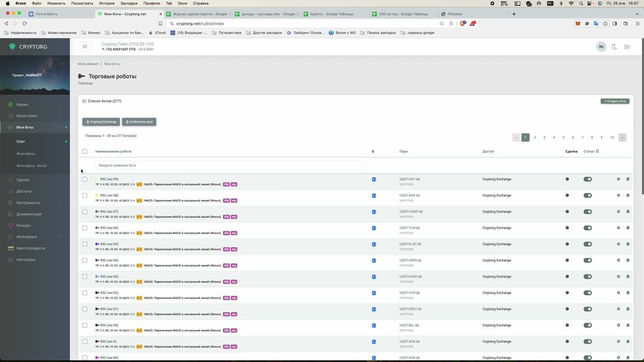Image resolution: width=644 pixels, height=362 pixels.
Task: Check the RSI (ver.98) row checkbox
Action: tap(85, 195)
